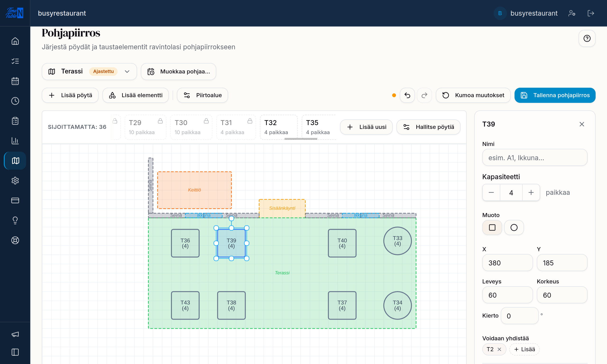The height and width of the screenshot is (364, 607).
Task: Open the checklist icon in sidebar
Action: point(15,61)
